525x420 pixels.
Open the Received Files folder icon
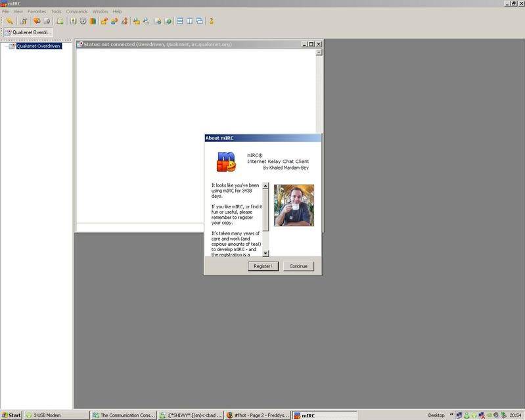pyautogui.click(x=136, y=21)
